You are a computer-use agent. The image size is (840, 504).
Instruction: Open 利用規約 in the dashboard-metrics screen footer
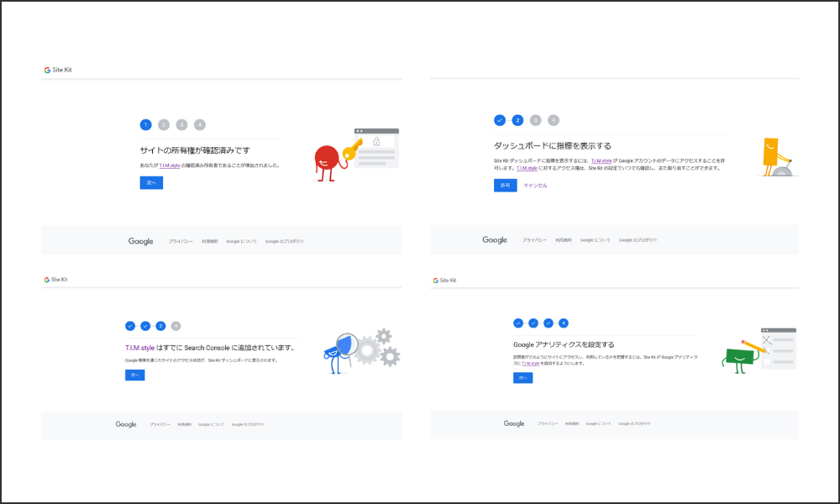point(564,240)
